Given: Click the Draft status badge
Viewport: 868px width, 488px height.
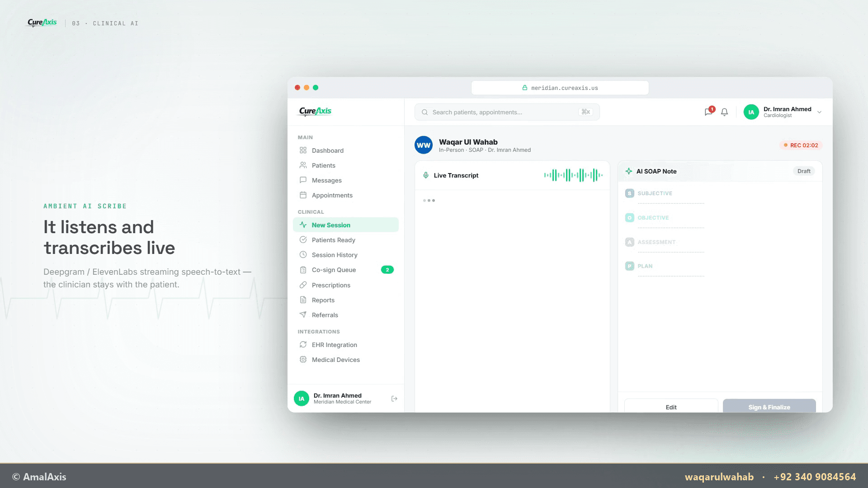Looking at the screenshot, I should point(804,171).
